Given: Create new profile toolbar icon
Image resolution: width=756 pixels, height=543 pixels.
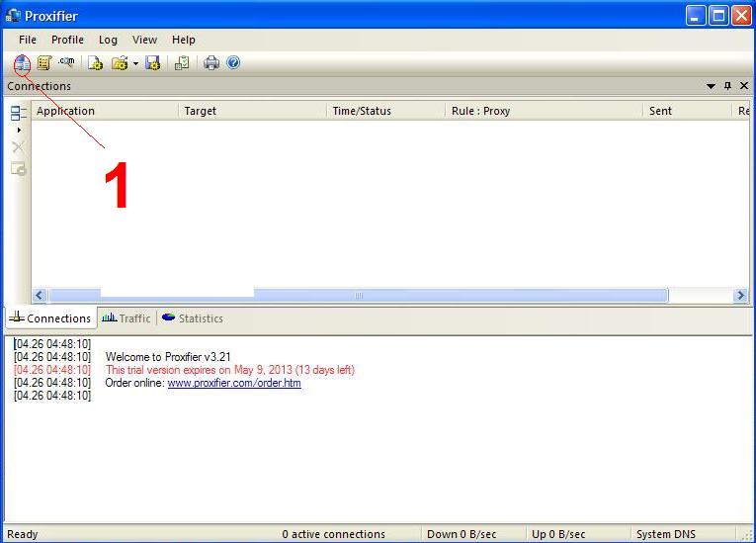Looking at the screenshot, I should point(95,63).
